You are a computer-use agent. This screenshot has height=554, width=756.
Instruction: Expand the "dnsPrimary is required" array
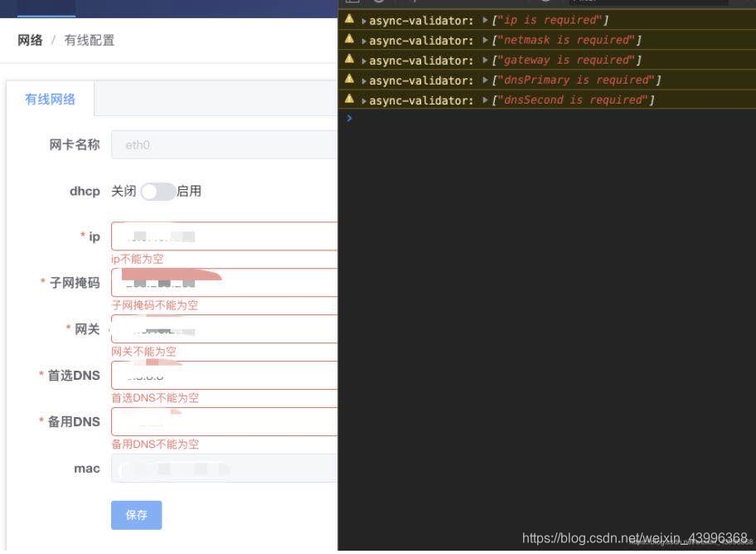click(x=485, y=80)
